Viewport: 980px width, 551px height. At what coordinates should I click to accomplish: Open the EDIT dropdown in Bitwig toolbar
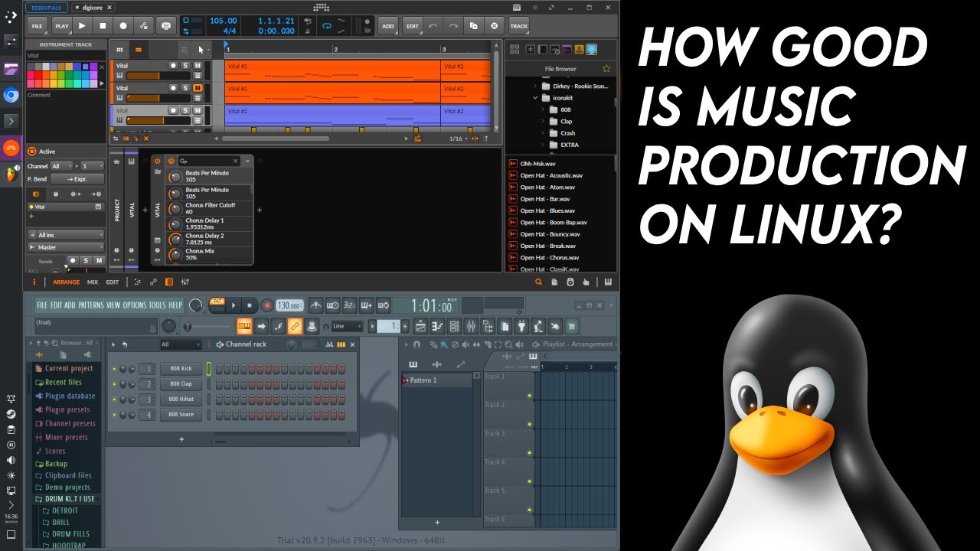tap(413, 26)
